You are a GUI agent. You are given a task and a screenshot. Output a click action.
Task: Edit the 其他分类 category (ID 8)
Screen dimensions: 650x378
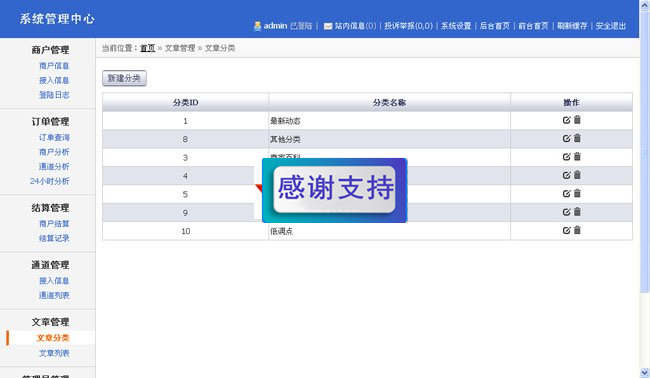click(566, 138)
